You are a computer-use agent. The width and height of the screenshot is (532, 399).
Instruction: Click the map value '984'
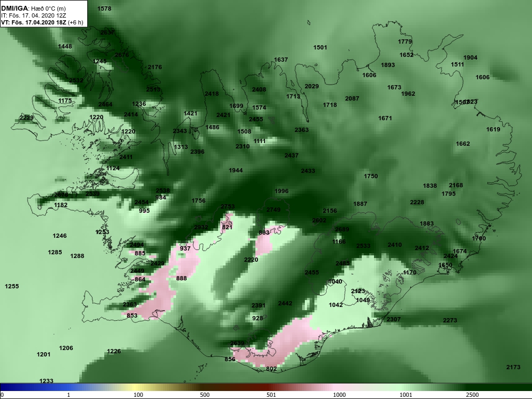click(161, 197)
